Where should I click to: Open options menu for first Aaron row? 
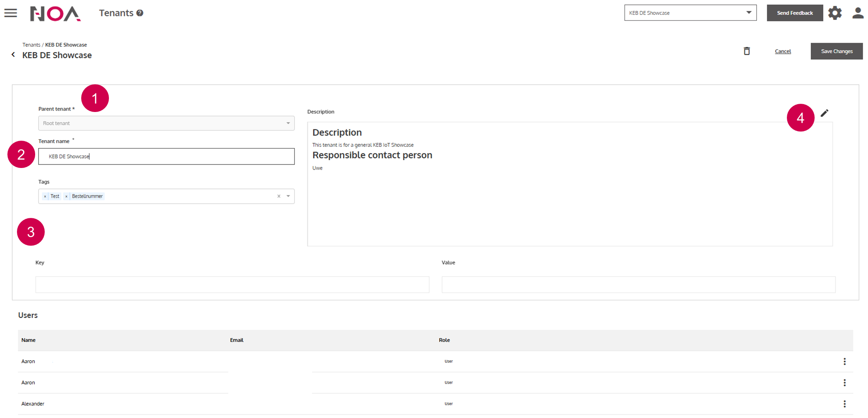[x=844, y=362]
